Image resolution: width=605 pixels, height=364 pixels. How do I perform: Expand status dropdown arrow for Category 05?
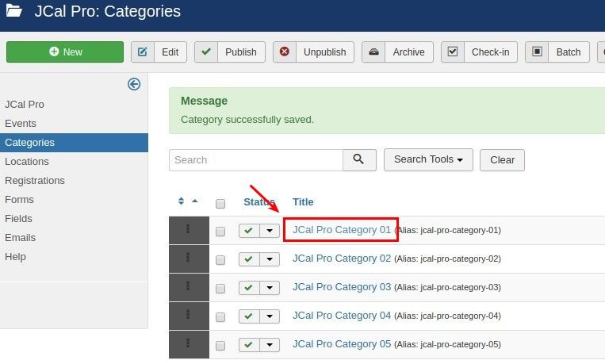click(x=270, y=345)
